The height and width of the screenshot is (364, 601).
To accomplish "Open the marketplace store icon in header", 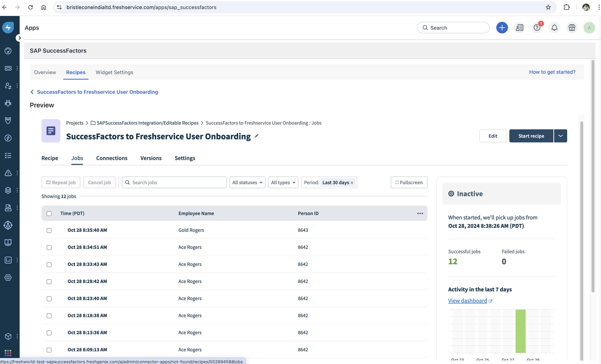I will [x=572, y=28].
